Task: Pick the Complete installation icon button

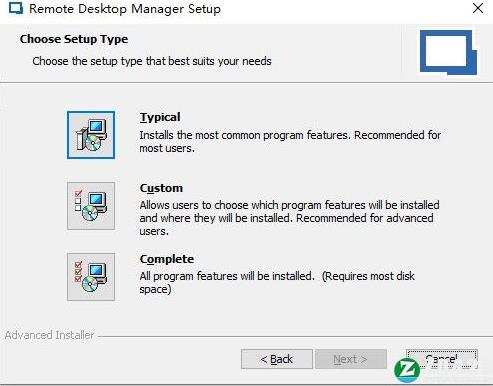Action: tap(91, 277)
